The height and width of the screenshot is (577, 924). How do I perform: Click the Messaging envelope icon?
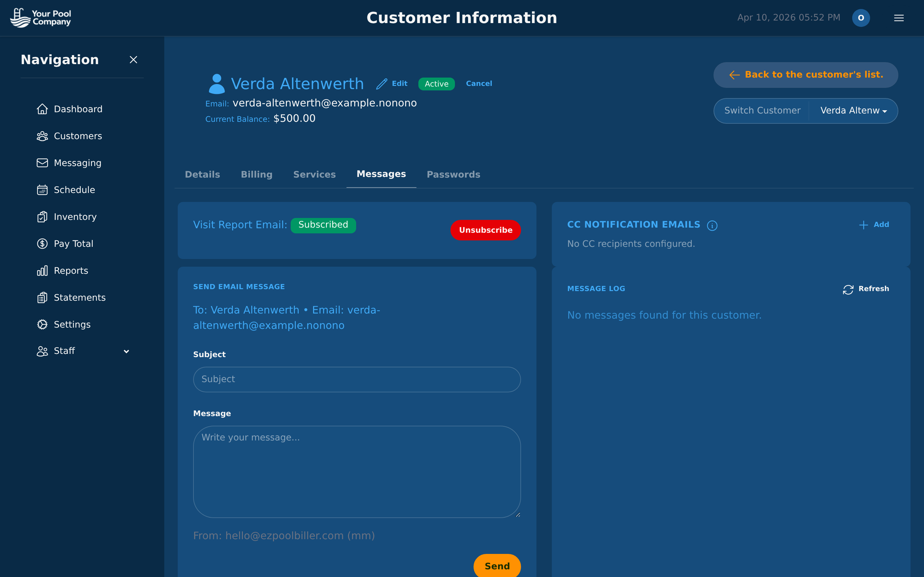click(x=42, y=163)
